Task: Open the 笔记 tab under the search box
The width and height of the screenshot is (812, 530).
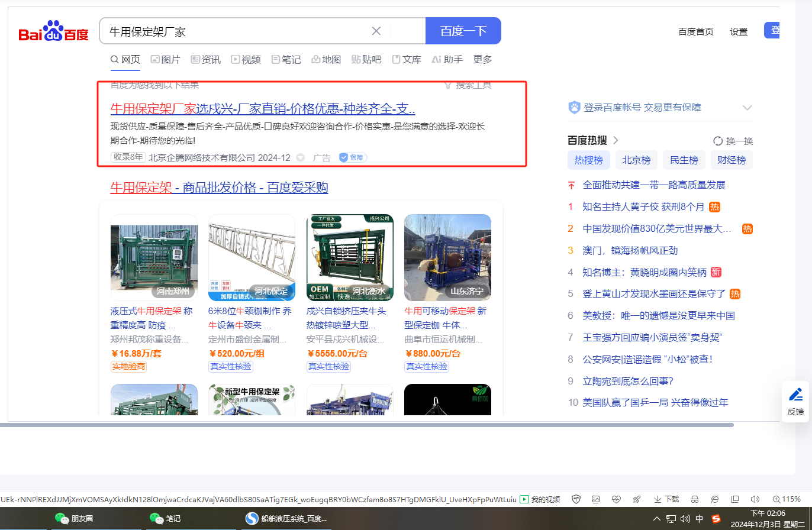Action: click(x=286, y=59)
